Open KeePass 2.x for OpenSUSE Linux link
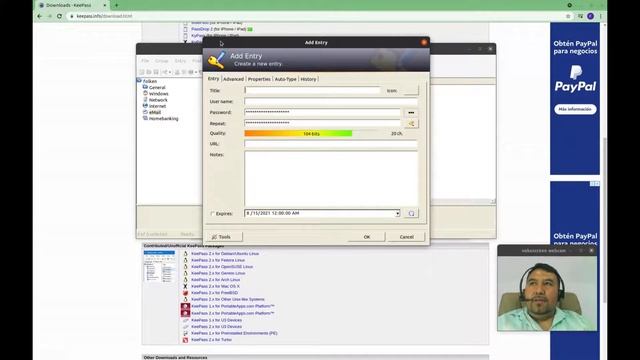Screen dimensions: 640x360 click(222, 267)
